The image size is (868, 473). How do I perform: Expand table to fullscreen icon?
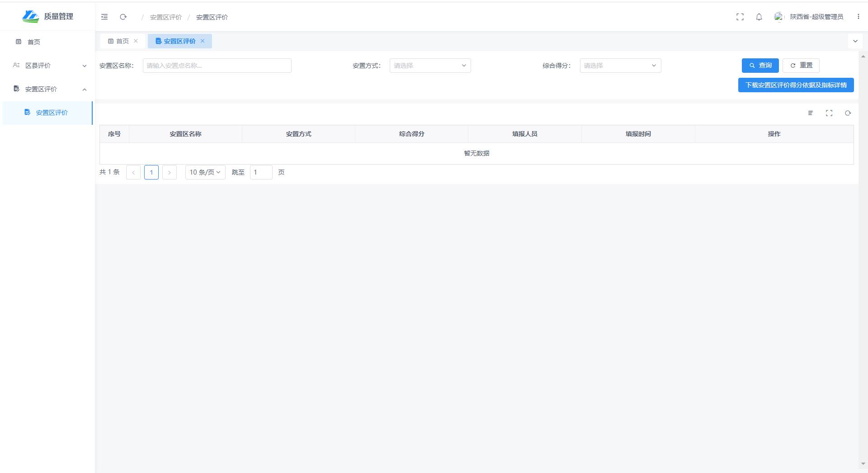pos(829,113)
